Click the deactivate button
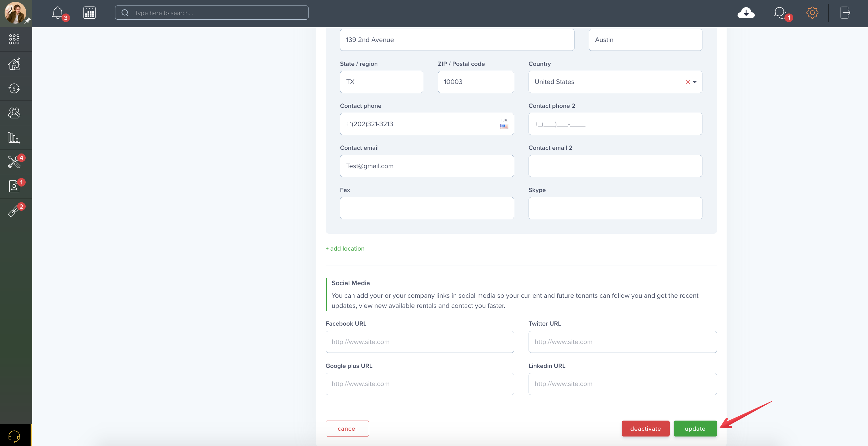This screenshot has width=868, height=446. (x=645, y=429)
